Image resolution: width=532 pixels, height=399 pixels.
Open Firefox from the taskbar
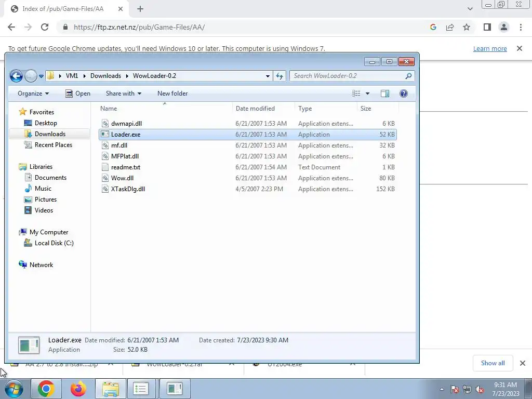[78, 389]
